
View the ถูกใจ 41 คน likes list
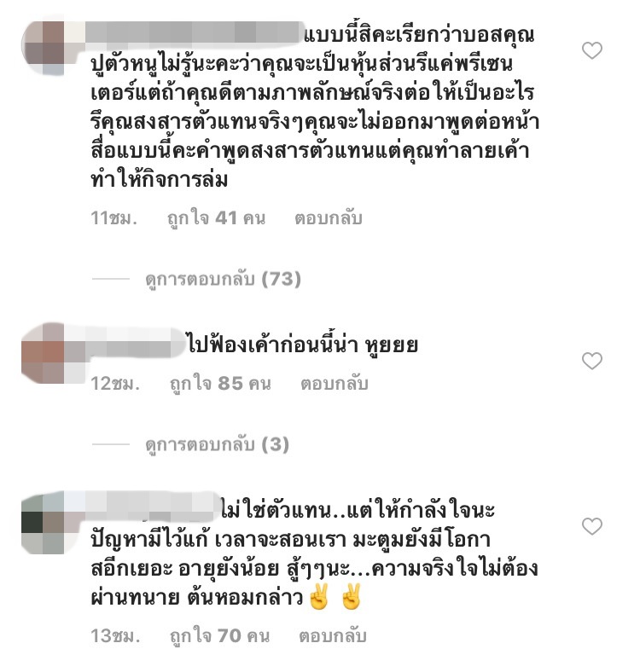pyautogui.click(x=216, y=218)
